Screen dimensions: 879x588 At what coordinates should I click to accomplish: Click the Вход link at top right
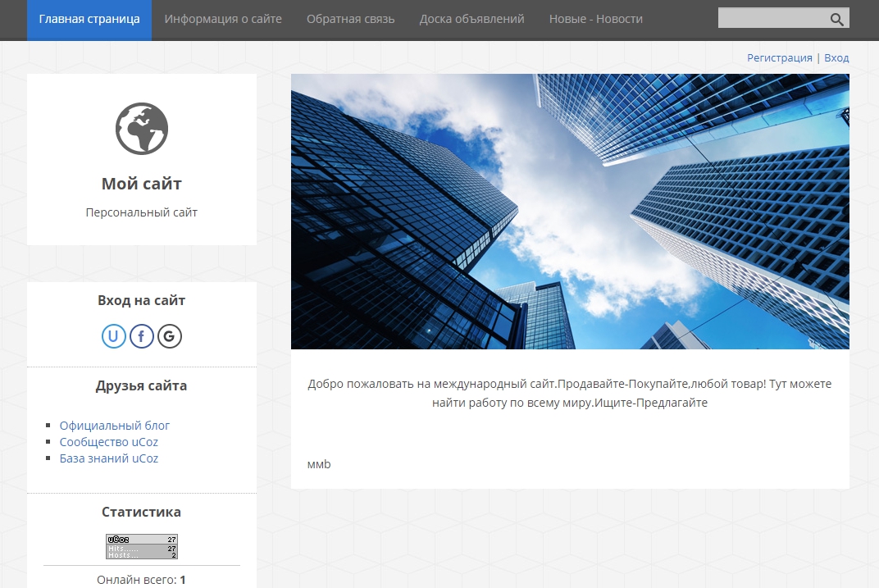pos(836,58)
